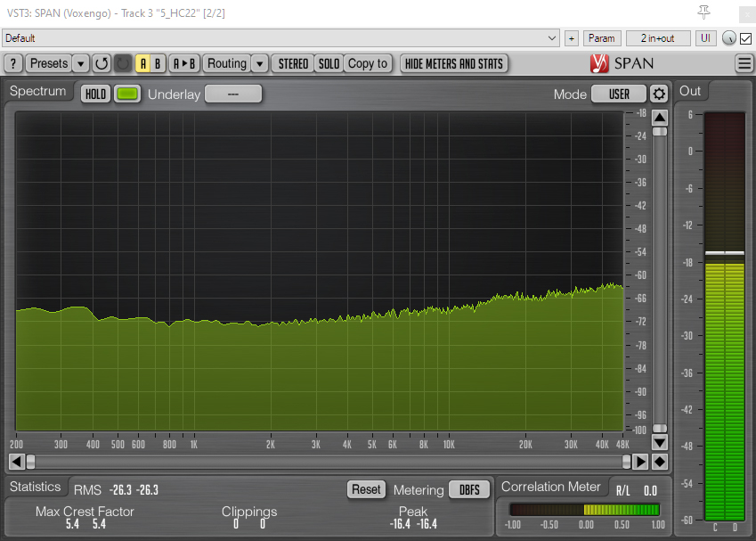Open the Presets menu
The image size is (756, 541).
(x=48, y=63)
